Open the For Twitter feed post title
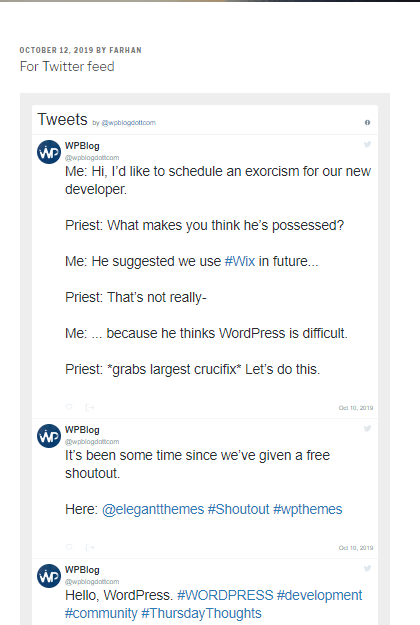The height and width of the screenshot is (625, 420). coord(67,66)
